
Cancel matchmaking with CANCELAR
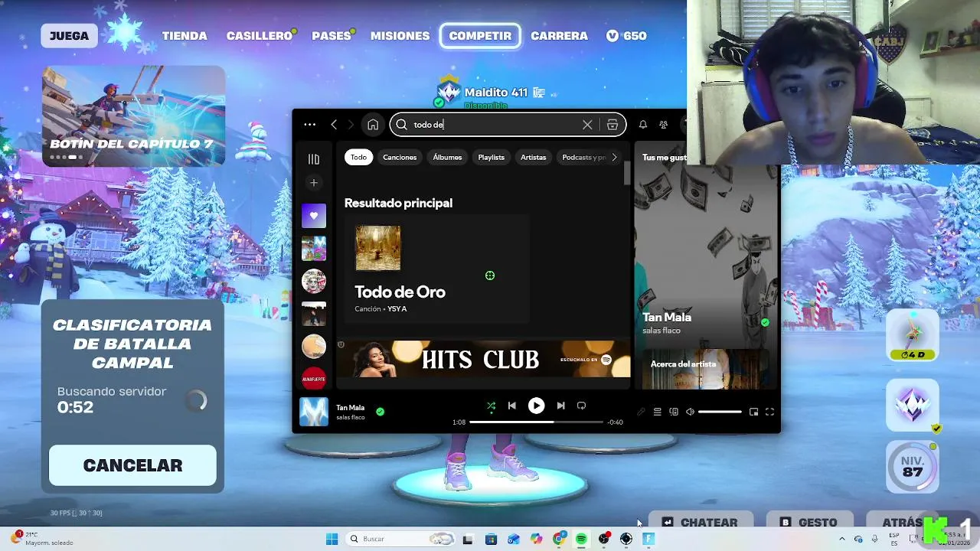(132, 465)
